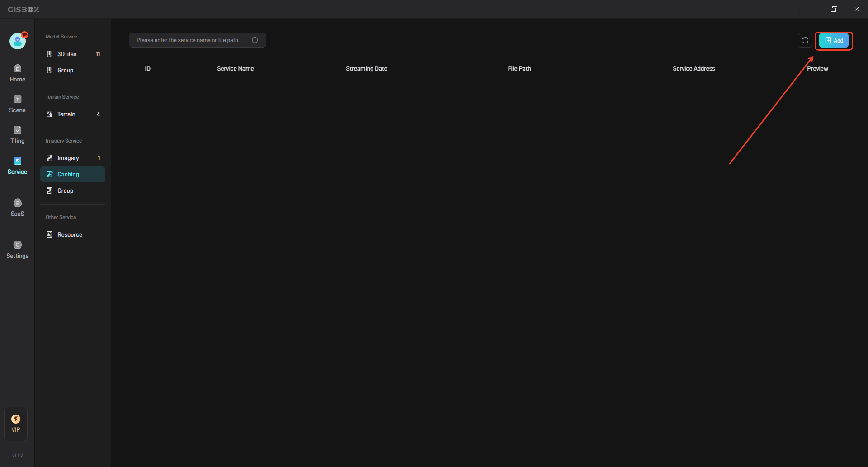This screenshot has width=868, height=467.
Task: Open the SaaS section
Action: 17,208
